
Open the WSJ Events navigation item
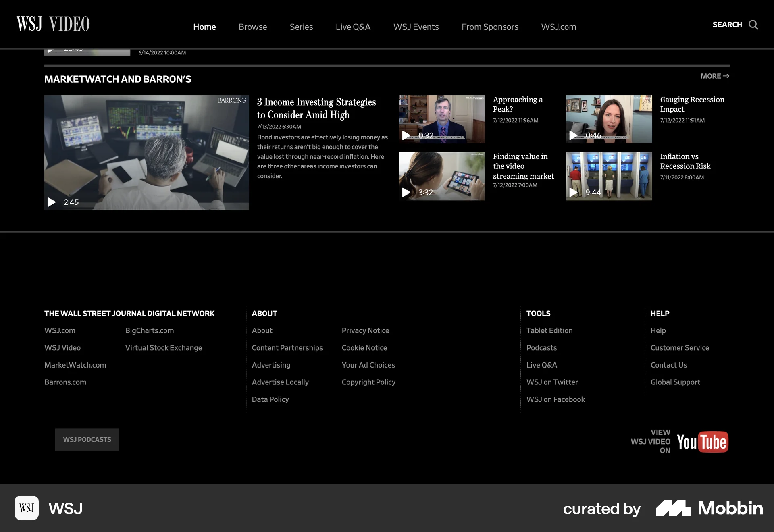[x=416, y=27]
